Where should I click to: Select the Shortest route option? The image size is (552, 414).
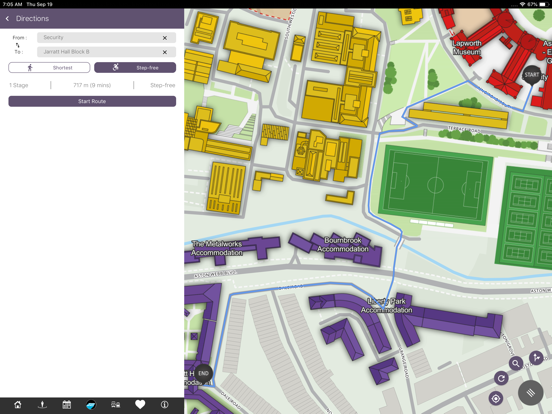coord(49,68)
